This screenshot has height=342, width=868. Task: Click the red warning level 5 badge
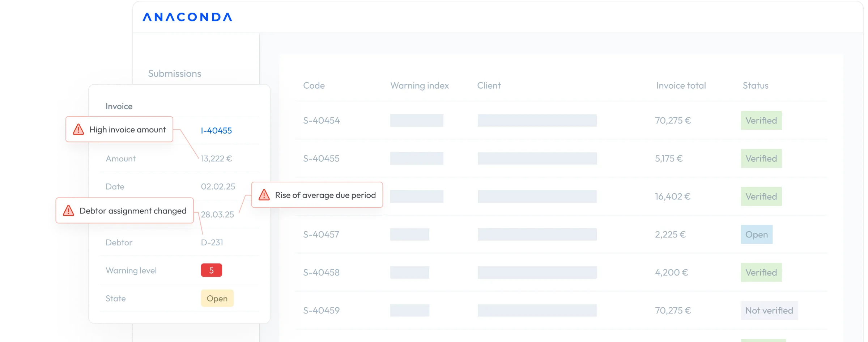pos(212,270)
